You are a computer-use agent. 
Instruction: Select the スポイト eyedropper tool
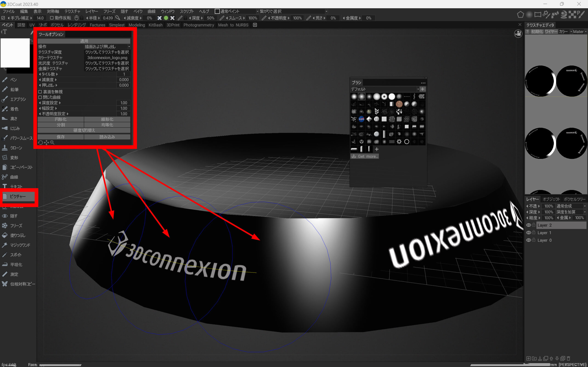(16, 255)
